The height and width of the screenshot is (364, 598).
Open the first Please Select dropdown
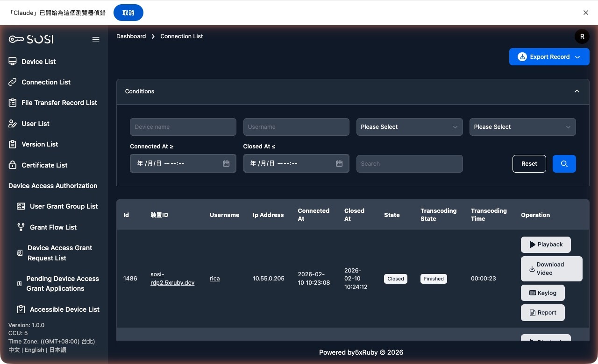tap(409, 127)
